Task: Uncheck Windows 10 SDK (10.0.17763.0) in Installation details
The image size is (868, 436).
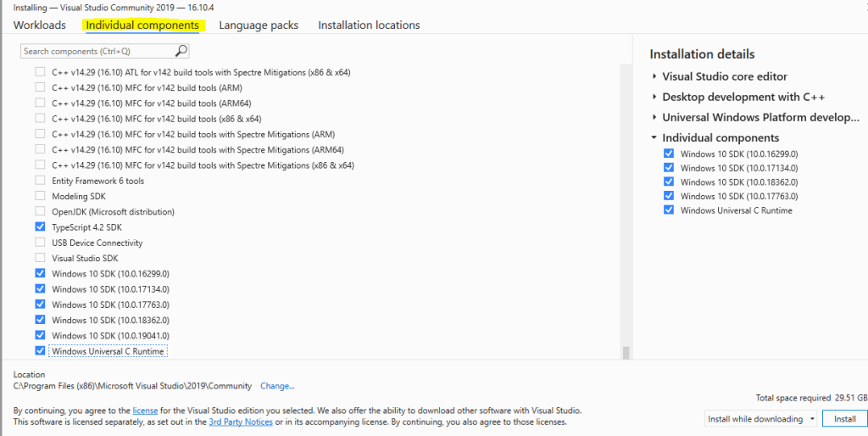Action: tap(669, 196)
